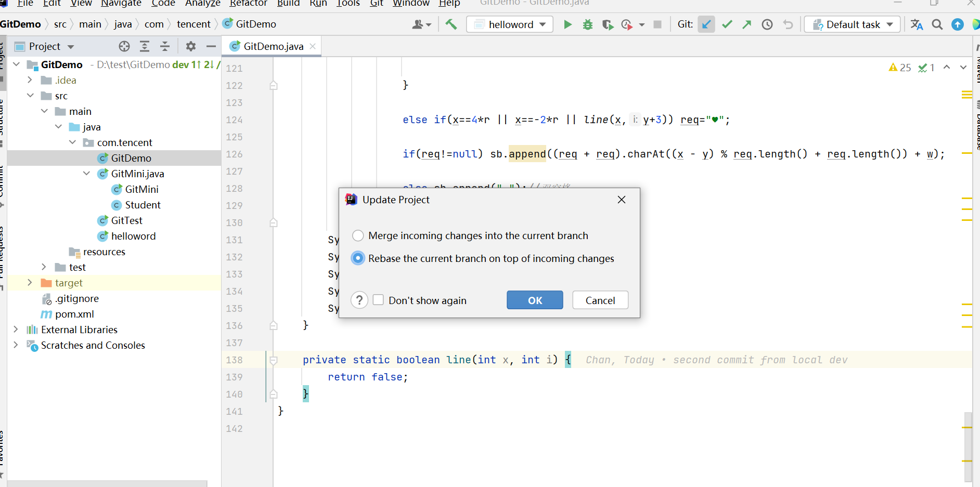Click Cancel in Update Project dialog
The height and width of the screenshot is (487, 980).
click(x=600, y=300)
